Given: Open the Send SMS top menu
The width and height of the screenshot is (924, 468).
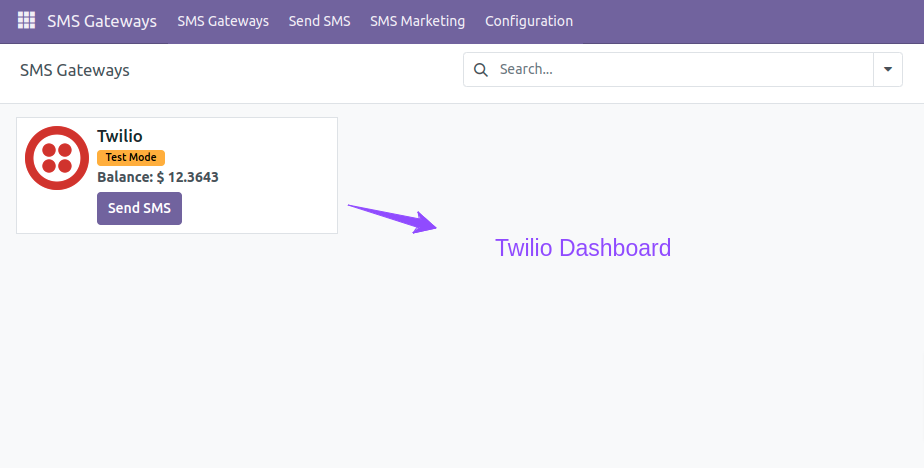Looking at the screenshot, I should (319, 21).
